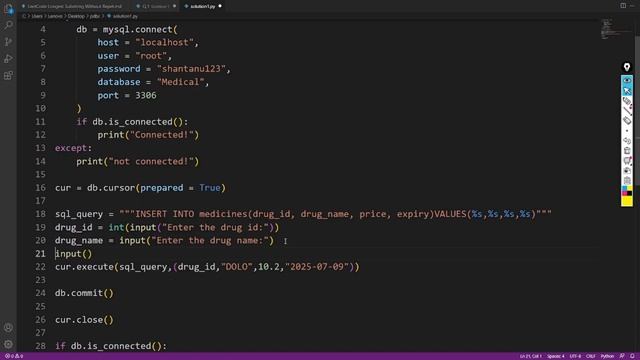This screenshot has height=360, width=640.
Task: Click "Enter the drug id:" prompt string
Action: click(x=215, y=227)
